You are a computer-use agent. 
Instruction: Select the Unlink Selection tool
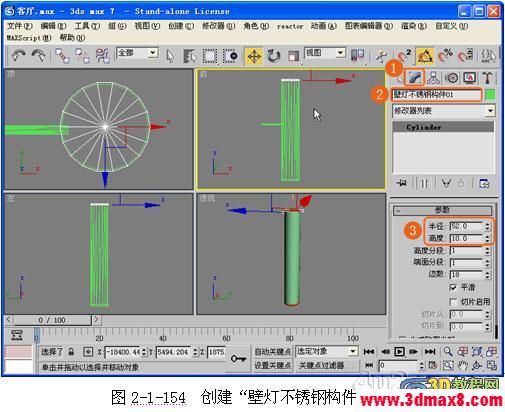tap(82, 55)
